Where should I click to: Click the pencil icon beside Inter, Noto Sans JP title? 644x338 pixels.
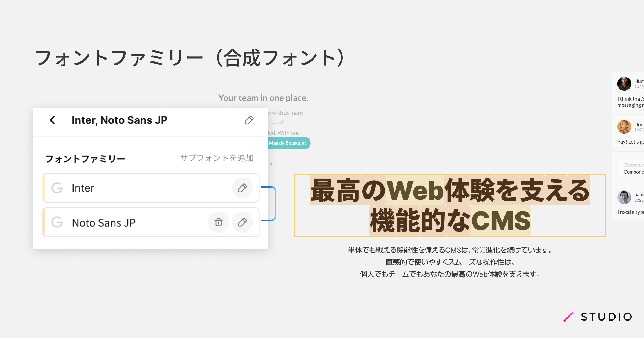tap(249, 120)
